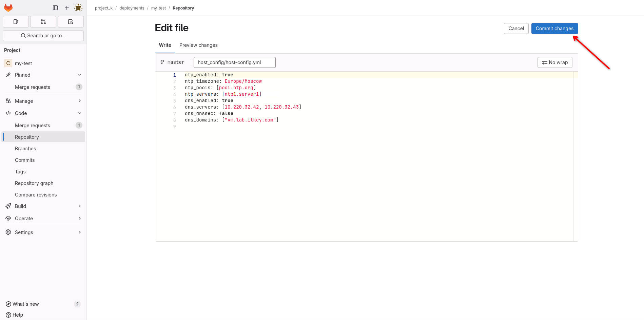Viewport: 644px width, 320px height.
Task: Click the Cancel button
Action: (x=516, y=29)
